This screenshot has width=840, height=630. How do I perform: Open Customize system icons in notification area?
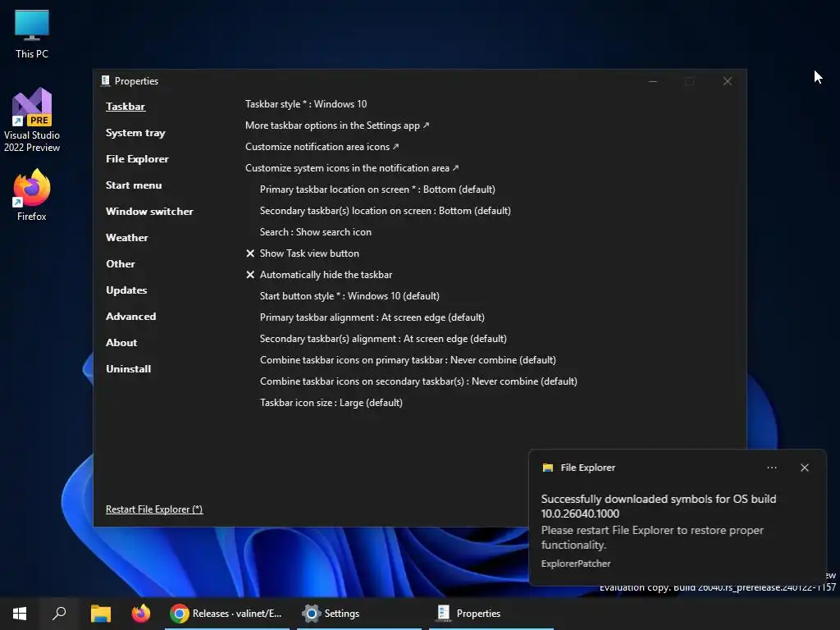352,168
